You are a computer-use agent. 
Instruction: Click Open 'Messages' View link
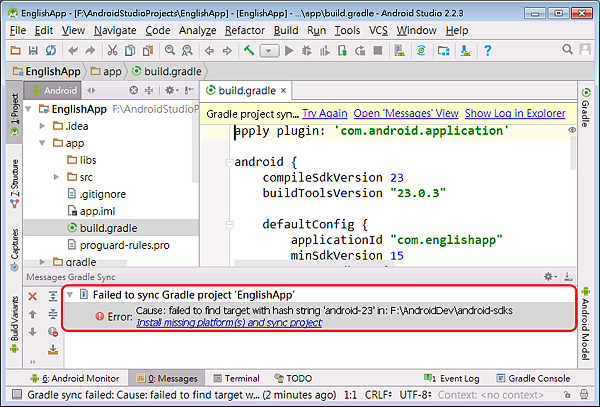406,114
